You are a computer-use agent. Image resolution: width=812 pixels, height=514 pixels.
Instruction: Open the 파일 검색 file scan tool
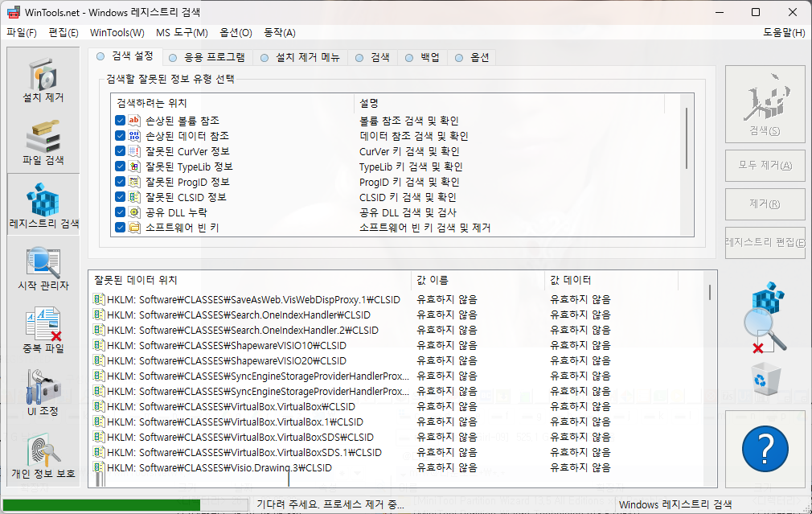pyautogui.click(x=43, y=142)
